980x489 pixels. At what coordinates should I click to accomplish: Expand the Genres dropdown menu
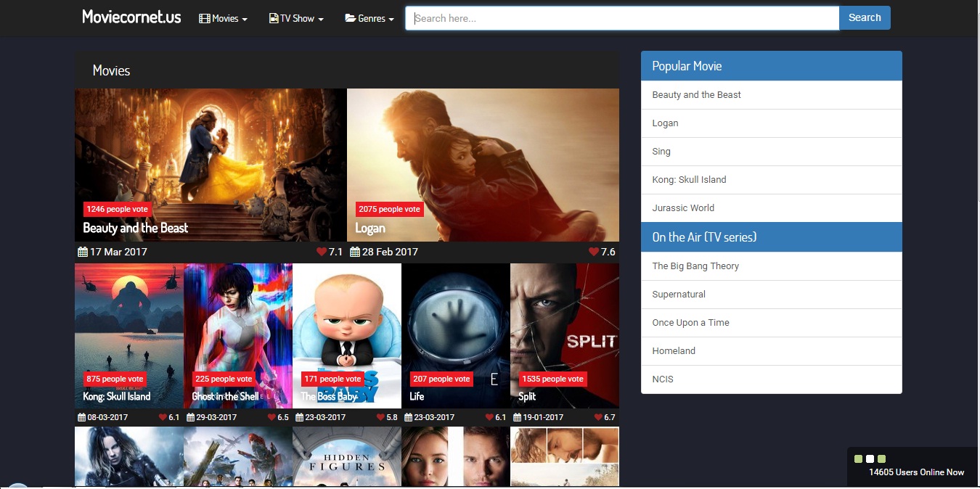coord(369,18)
